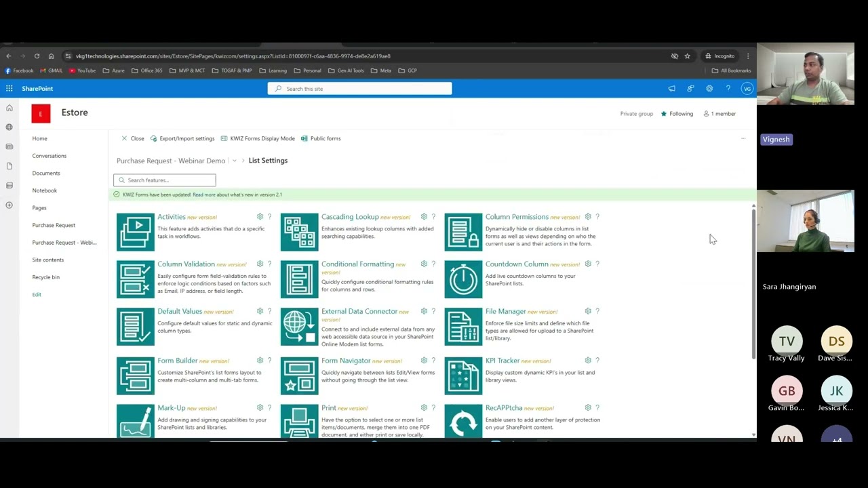Click the Cascading Lookup feature icon
The image size is (868, 488).
point(299,232)
